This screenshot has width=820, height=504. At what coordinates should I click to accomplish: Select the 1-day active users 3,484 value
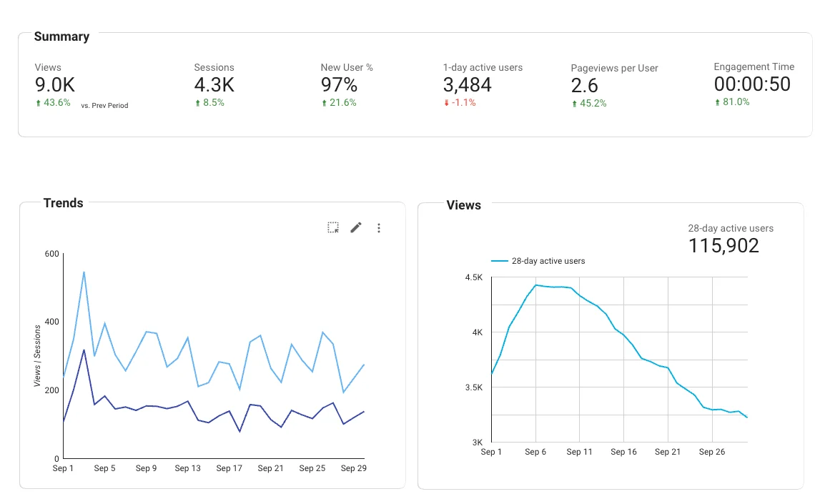click(x=467, y=85)
